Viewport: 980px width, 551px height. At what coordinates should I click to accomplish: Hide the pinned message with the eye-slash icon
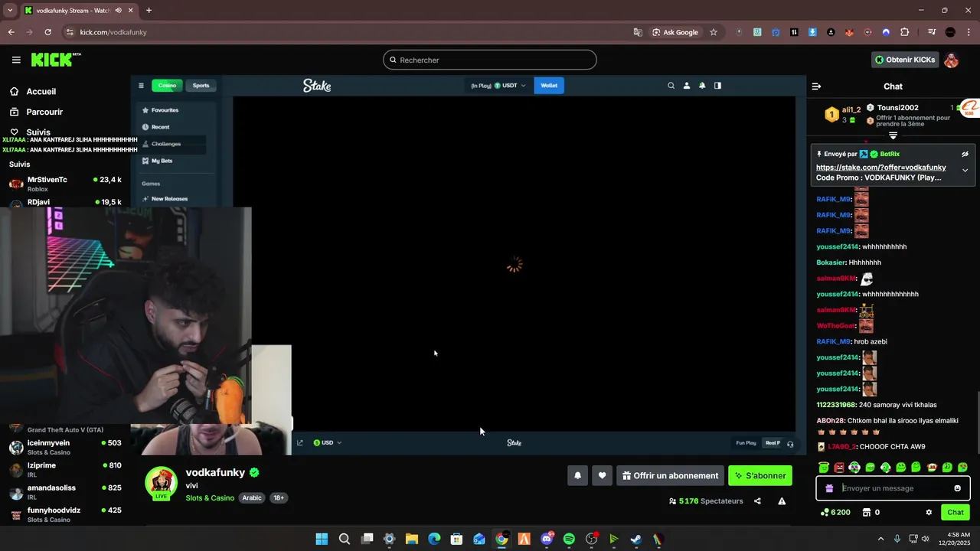pyautogui.click(x=965, y=154)
